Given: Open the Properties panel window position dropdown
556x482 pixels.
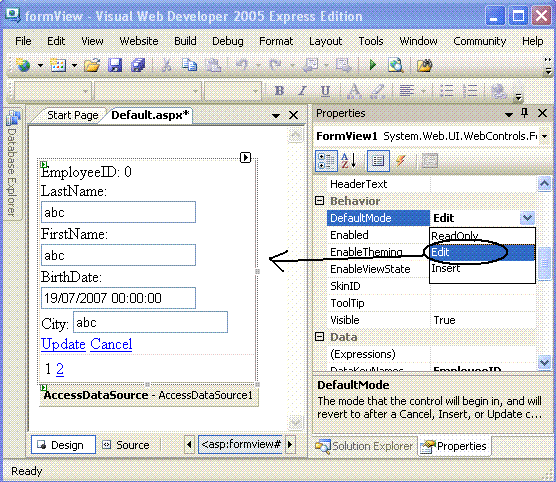Looking at the screenshot, I should [x=509, y=114].
